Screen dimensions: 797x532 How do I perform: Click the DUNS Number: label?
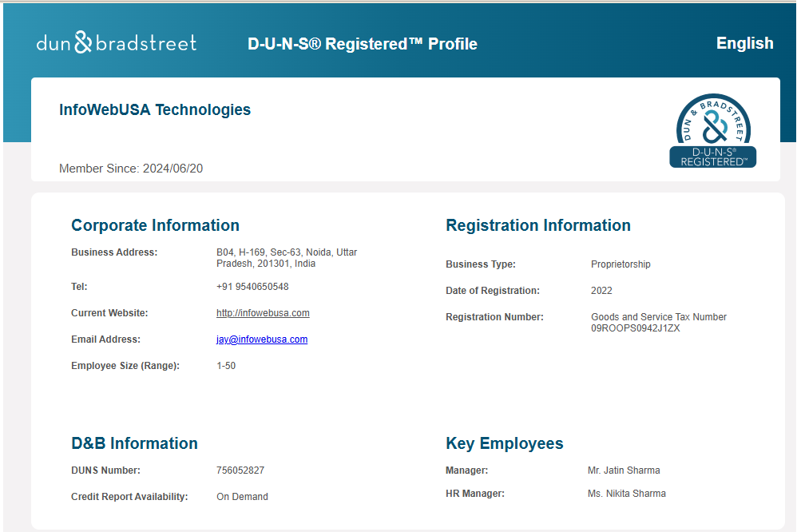click(x=105, y=470)
